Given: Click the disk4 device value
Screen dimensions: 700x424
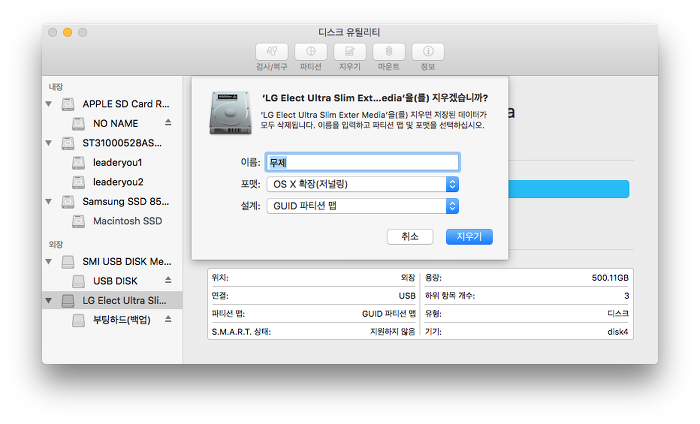Looking at the screenshot, I should (x=617, y=332).
